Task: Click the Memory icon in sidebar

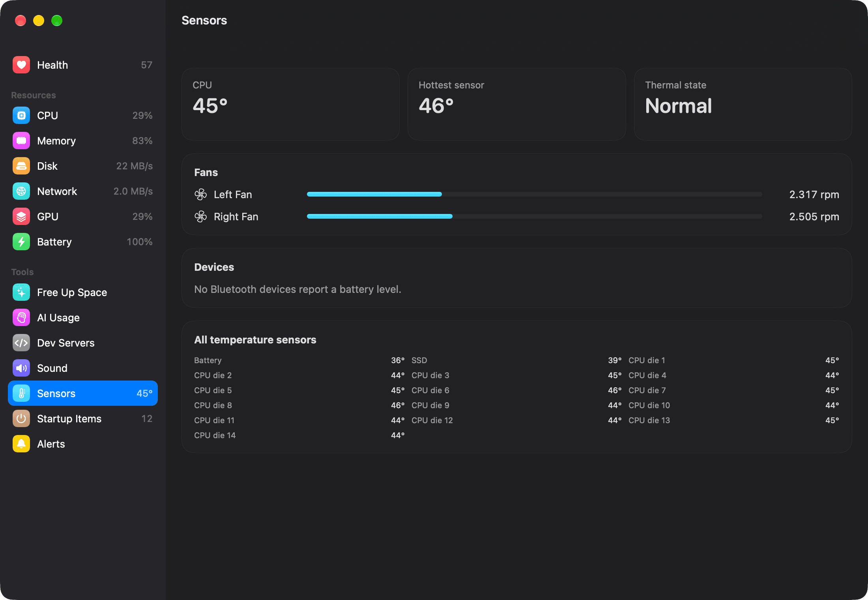Action: [x=21, y=141]
